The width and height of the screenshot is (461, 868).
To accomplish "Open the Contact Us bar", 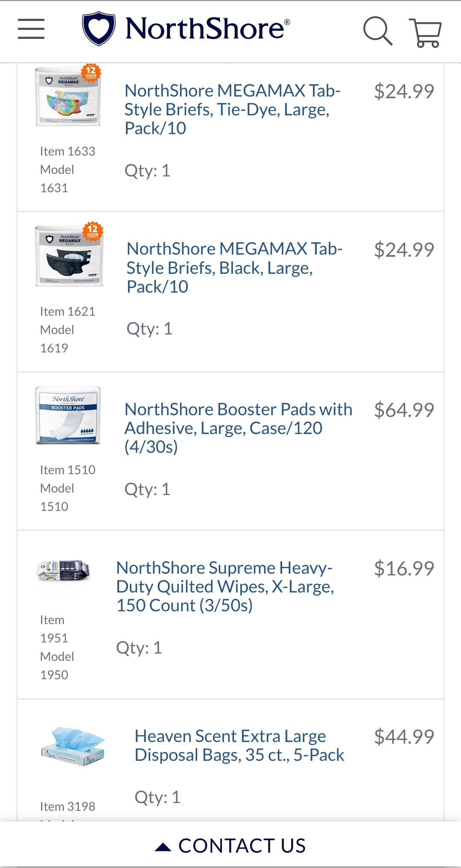I will 242,846.
